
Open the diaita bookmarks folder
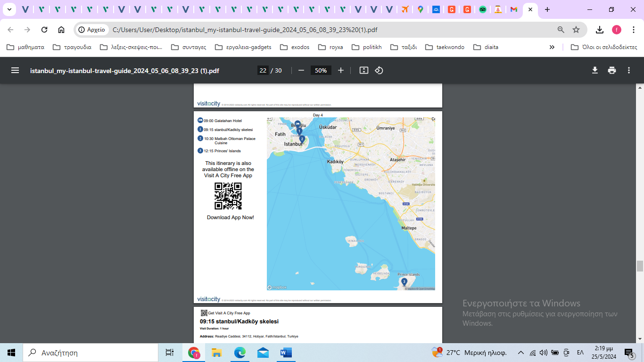[x=486, y=47]
